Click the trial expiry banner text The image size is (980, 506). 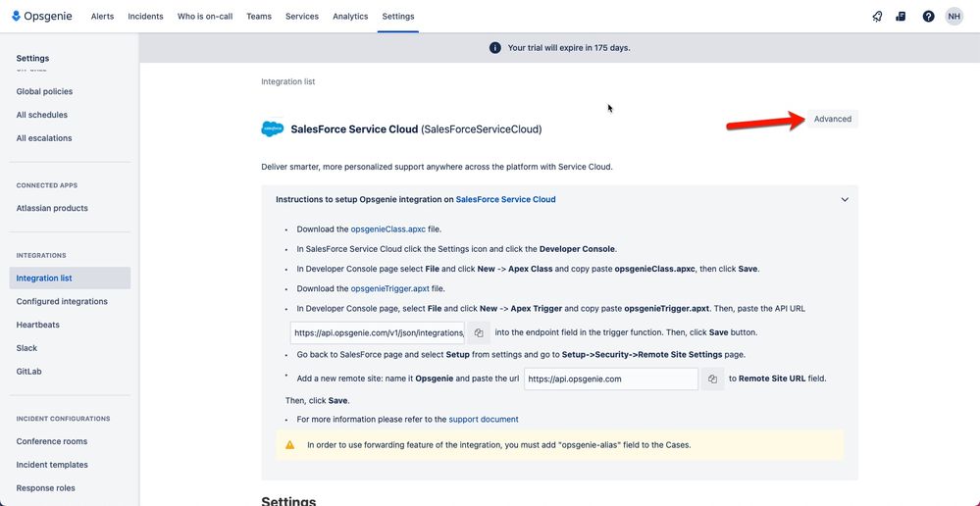pyautogui.click(x=569, y=47)
